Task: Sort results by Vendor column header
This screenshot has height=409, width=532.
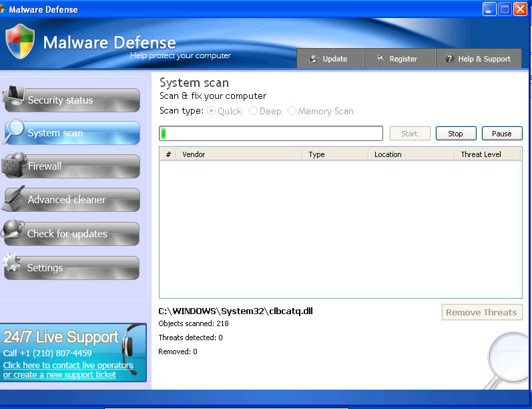Action: (239, 154)
